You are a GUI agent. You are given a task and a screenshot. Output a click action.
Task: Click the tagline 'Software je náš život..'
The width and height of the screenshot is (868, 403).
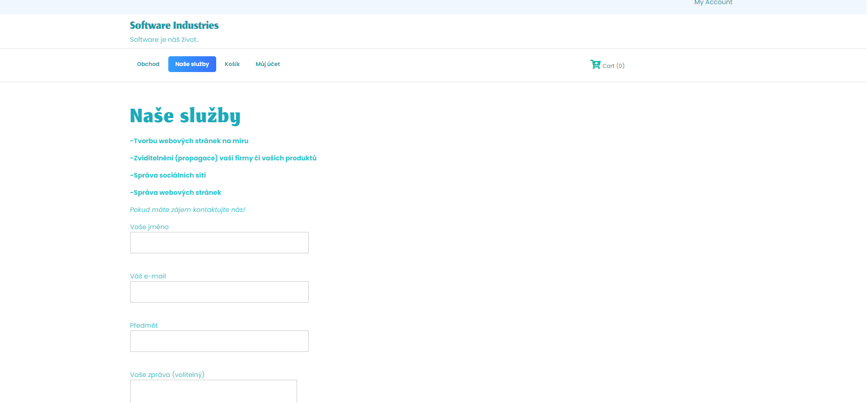point(164,40)
